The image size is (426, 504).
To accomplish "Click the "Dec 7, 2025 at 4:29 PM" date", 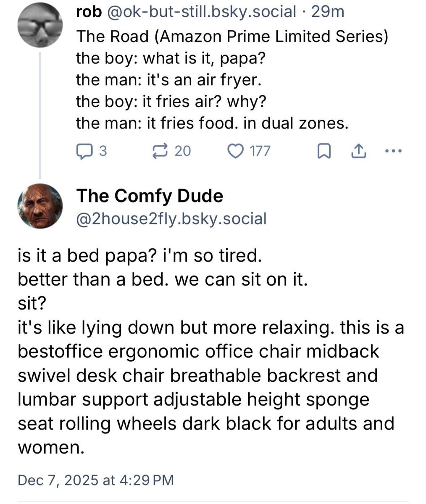I will [x=95, y=480].
